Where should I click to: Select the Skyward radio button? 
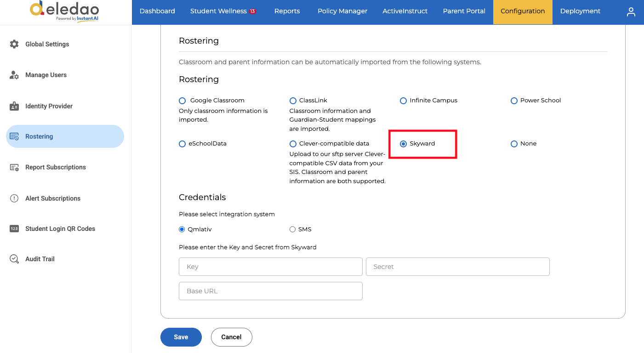click(403, 144)
